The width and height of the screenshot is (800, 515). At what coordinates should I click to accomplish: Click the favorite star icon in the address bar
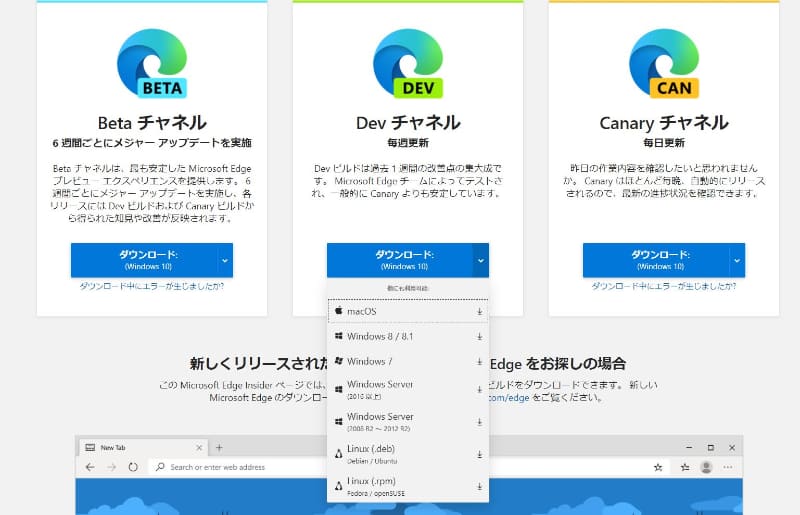coord(658,467)
